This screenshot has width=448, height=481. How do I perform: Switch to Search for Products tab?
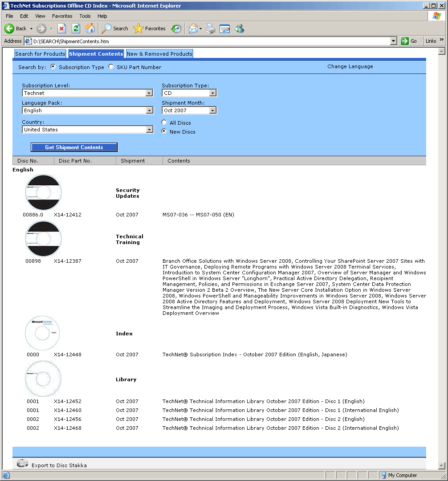click(x=40, y=54)
